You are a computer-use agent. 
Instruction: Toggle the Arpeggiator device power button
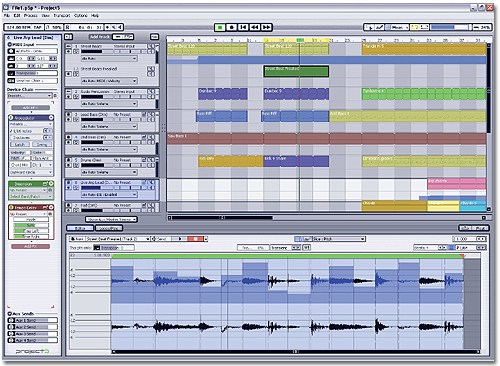pyautogui.click(x=11, y=118)
